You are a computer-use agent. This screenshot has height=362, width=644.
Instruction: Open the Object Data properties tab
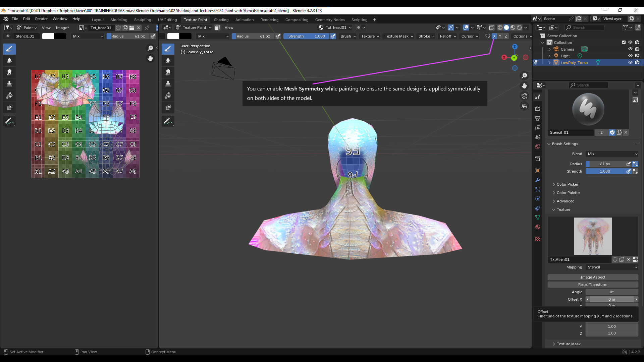[x=538, y=218]
